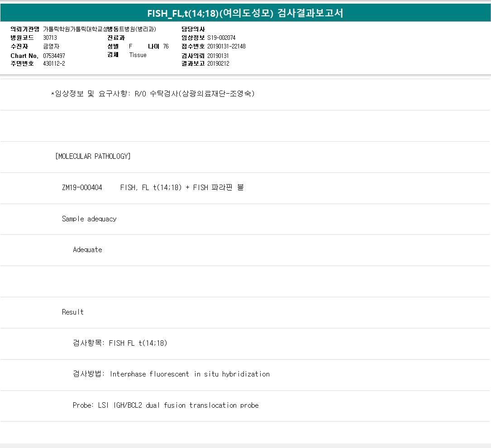Select clinical info value S19-002074
The width and height of the screenshot is (491, 448).
point(221,38)
